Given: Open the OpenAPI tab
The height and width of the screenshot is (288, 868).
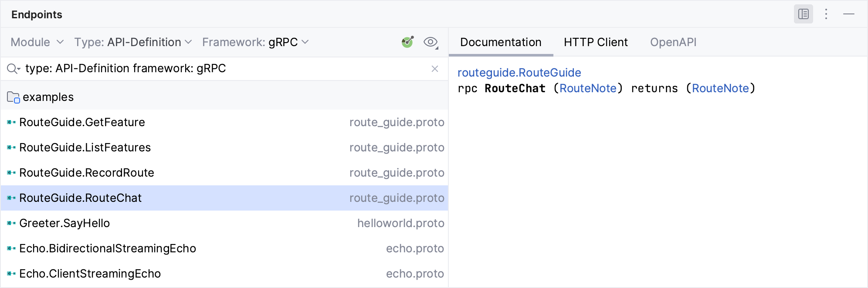Looking at the screenshot, I should point(673,42).
